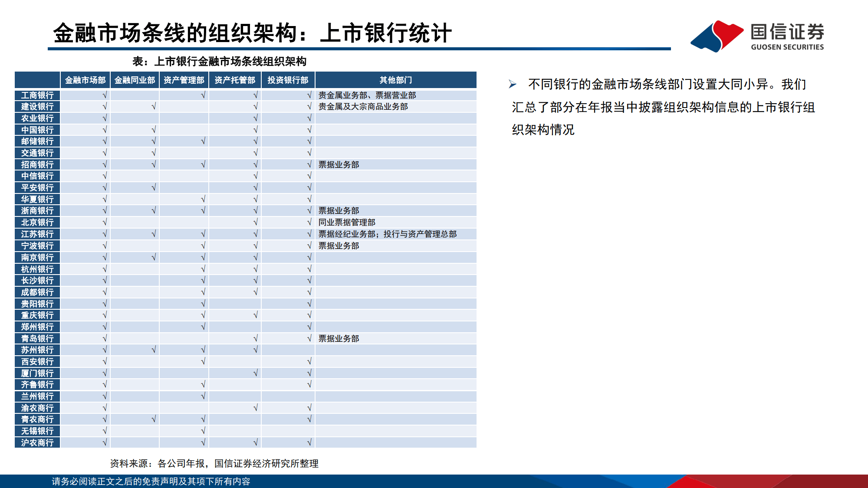Select the 长沙银行 row label

(37, 281)
